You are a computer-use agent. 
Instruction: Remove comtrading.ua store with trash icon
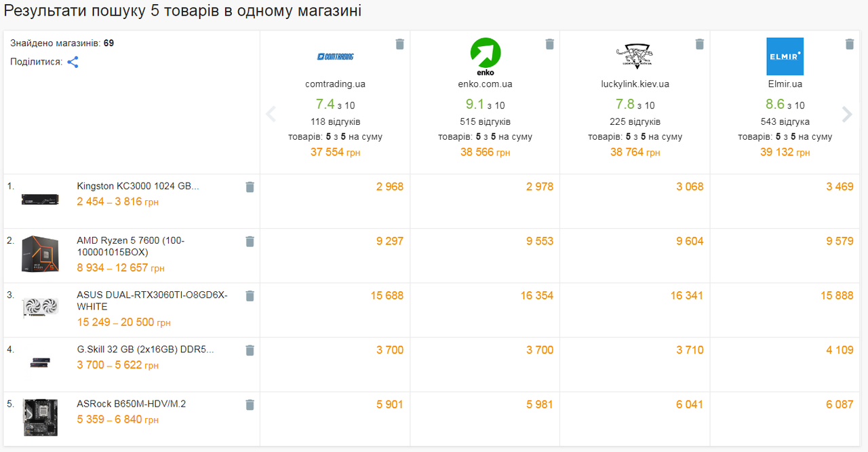click(399, 44)
